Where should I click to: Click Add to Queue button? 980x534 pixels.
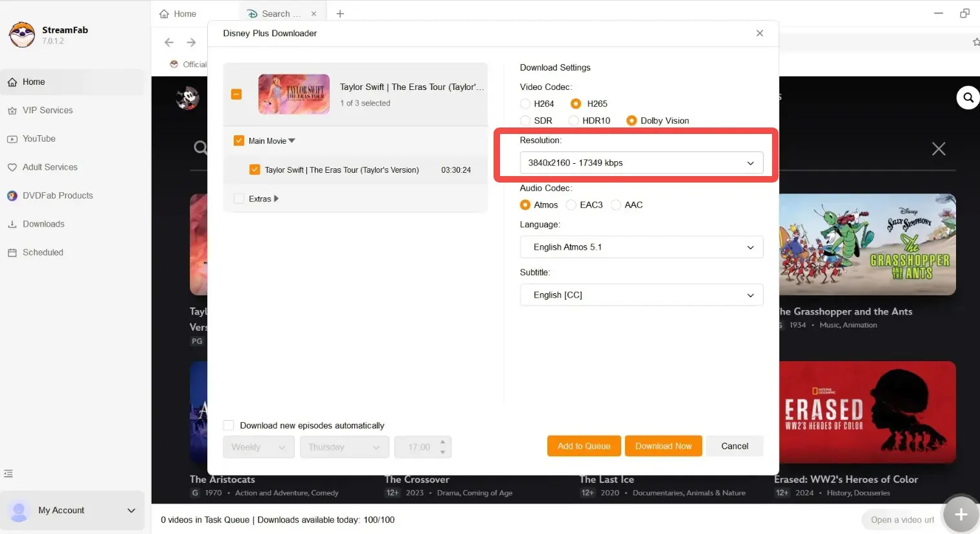(584, 446)
